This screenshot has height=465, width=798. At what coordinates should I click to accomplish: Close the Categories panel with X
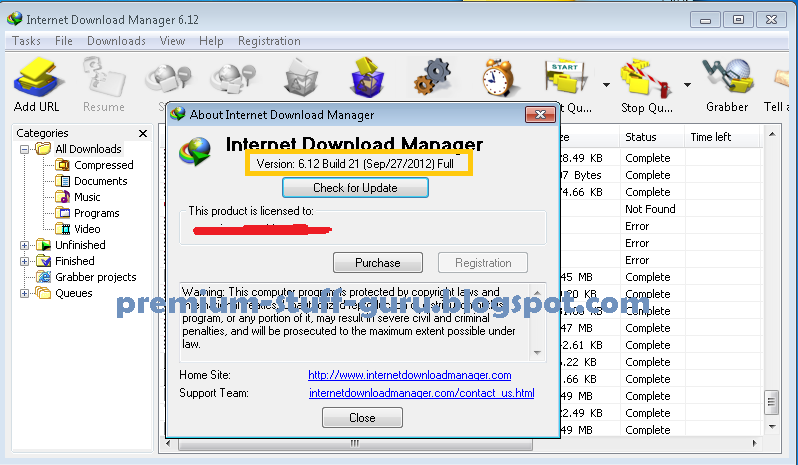[143, 133]
